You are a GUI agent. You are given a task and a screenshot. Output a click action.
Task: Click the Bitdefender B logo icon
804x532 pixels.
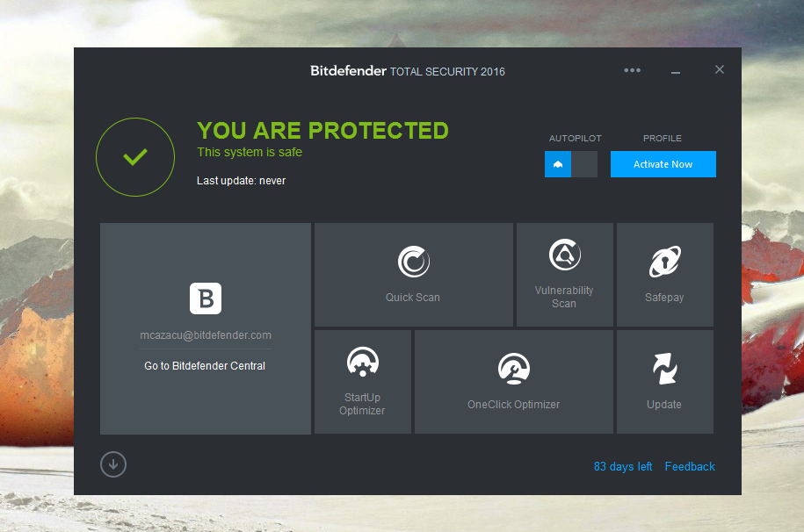206,298
